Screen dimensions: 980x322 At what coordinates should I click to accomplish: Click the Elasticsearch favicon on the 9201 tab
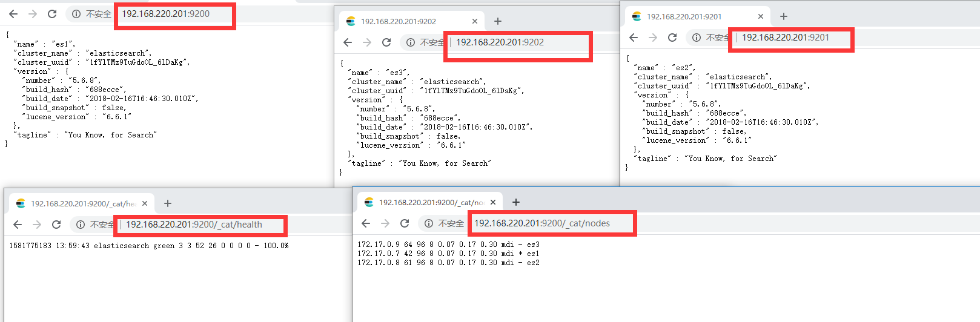(637, 16)
